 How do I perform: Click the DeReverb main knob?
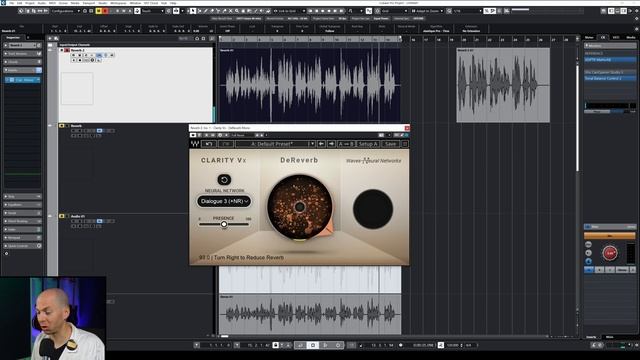click(x=300, y=207)
